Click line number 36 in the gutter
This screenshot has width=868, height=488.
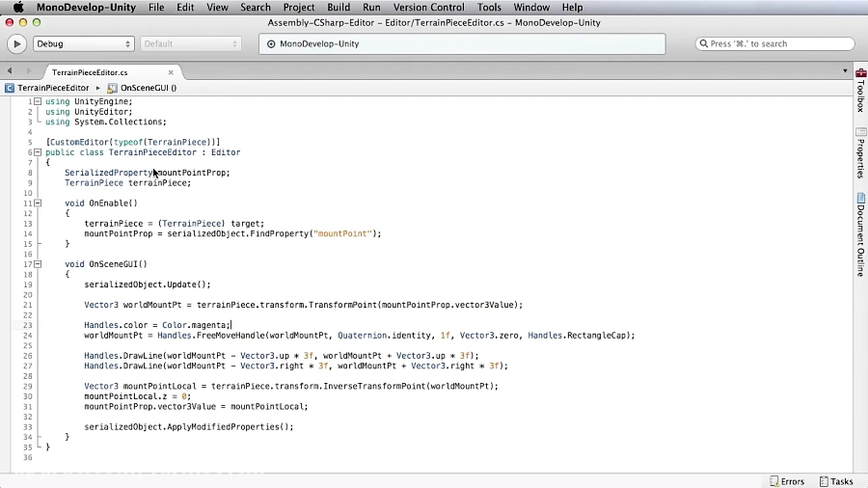pos(28,457)
